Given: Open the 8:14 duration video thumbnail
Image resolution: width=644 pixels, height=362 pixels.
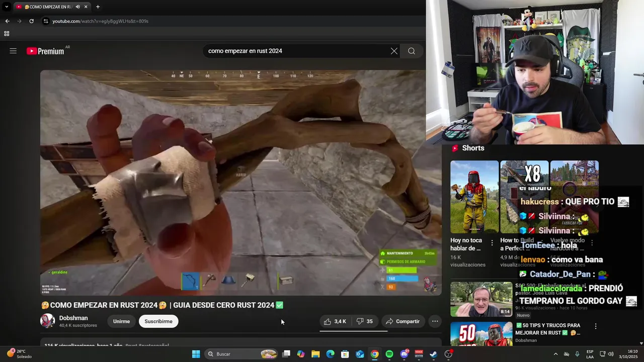Looking at the screenshot, I should [x=481, y=299].
